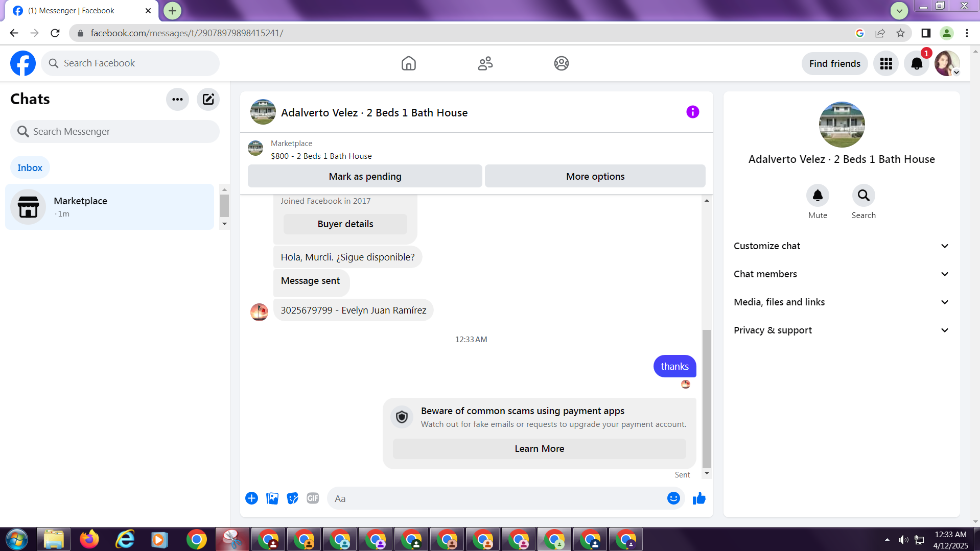Open Chrome share page icon
Viewport: 980px width, 551px height.
[880, 33]
